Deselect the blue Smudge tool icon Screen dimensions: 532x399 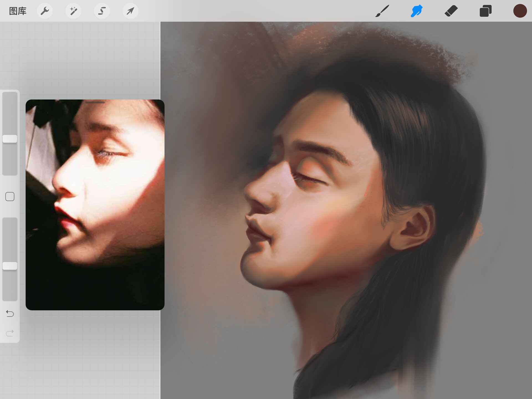[x=416, y=11]
